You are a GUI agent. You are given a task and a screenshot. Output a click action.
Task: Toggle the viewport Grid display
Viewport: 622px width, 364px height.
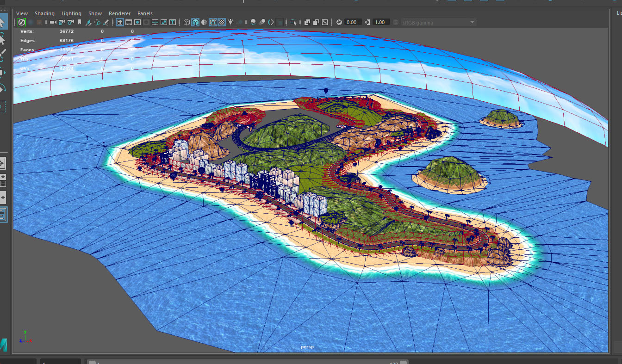120,22
